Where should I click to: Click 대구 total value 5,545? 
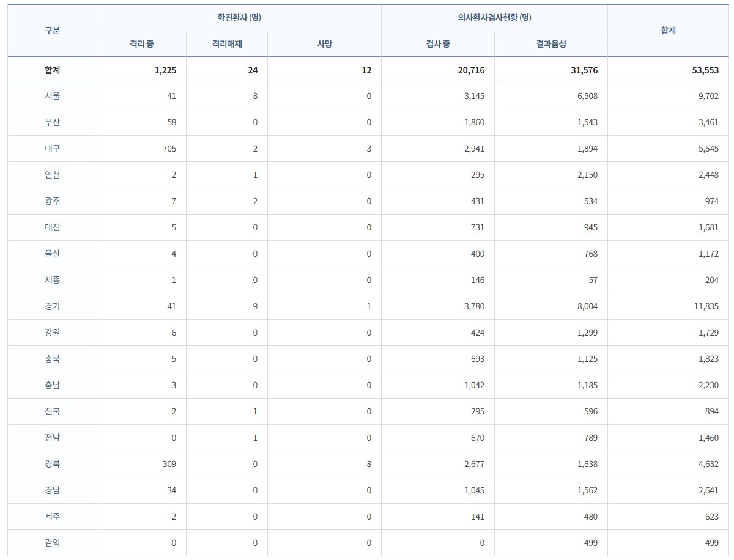pyautogui.click(x=708, y=149)
